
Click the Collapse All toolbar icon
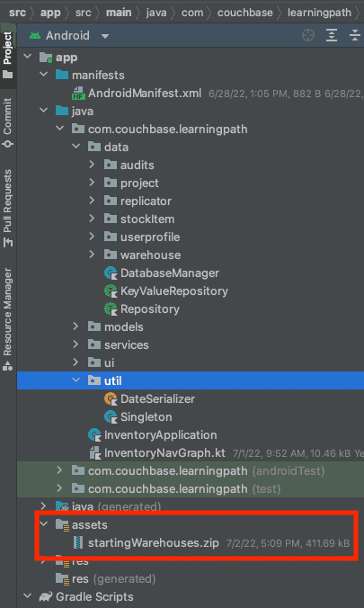(x=355, y=36)
